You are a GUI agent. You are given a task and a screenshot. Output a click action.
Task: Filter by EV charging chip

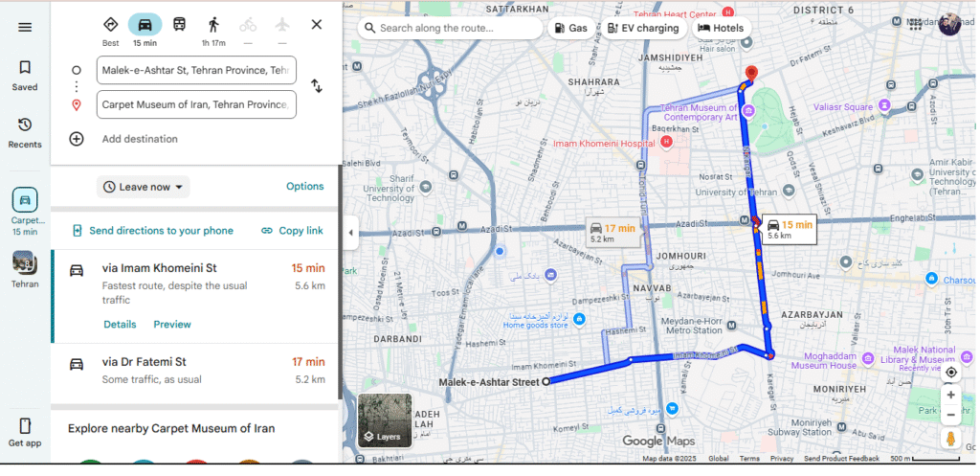coord(643,28)
